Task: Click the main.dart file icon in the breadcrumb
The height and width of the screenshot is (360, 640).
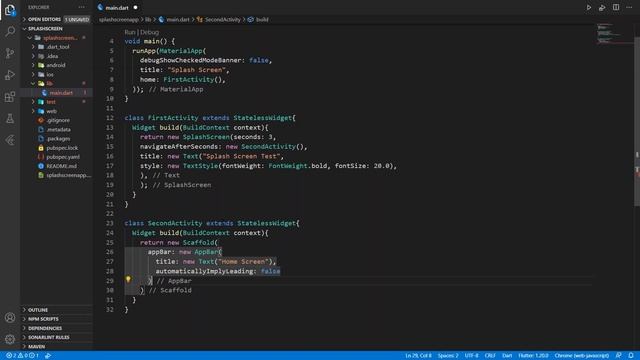Action: [x=162, y=19]
